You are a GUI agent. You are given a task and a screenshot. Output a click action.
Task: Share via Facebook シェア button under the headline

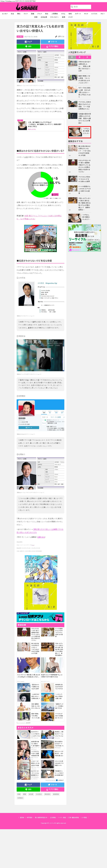tap(28, 42)
